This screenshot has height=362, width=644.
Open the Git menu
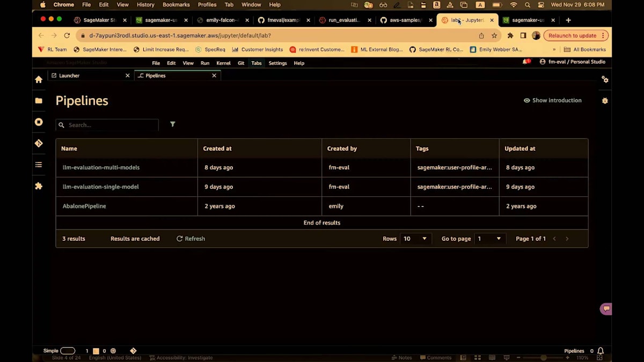241,63
